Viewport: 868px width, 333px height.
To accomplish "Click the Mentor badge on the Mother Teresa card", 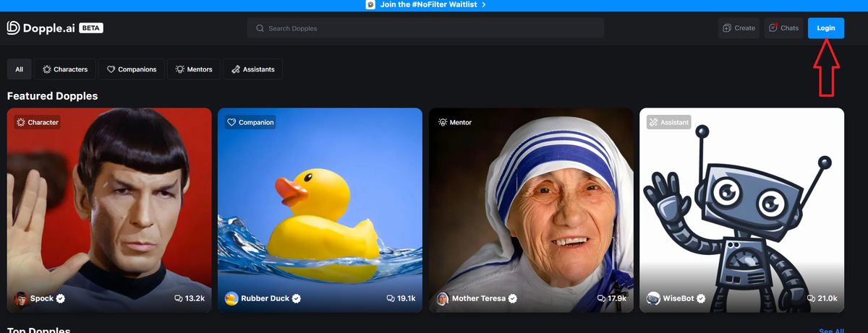I will (456, 122).
